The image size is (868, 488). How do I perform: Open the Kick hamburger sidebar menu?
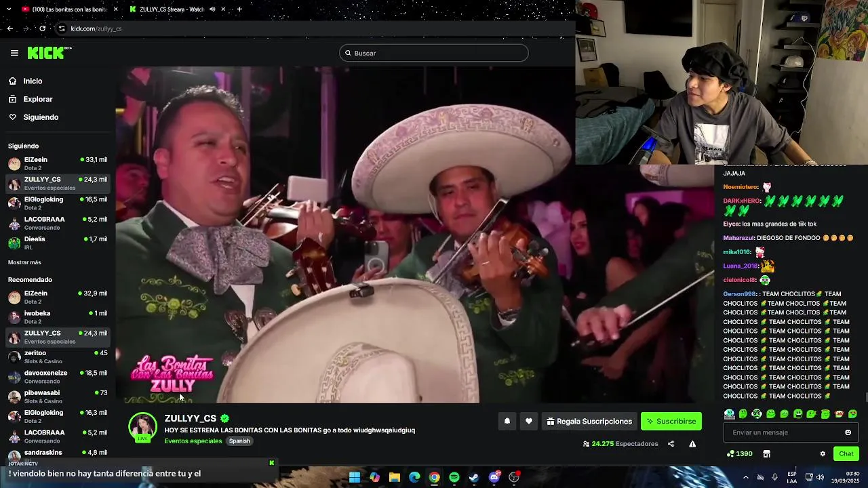(x=14, y=53)
